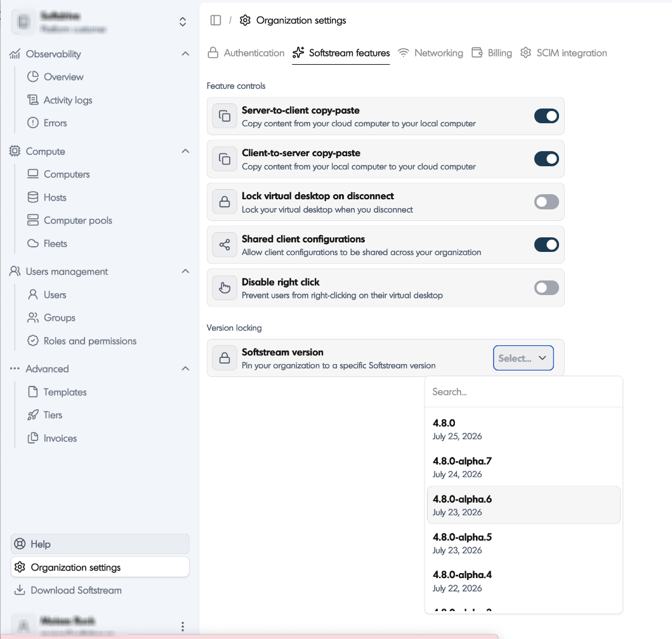The height and width of the screenshot is (639, 672).
Task: Collapse the Users management section
Action: click(185, 272)
